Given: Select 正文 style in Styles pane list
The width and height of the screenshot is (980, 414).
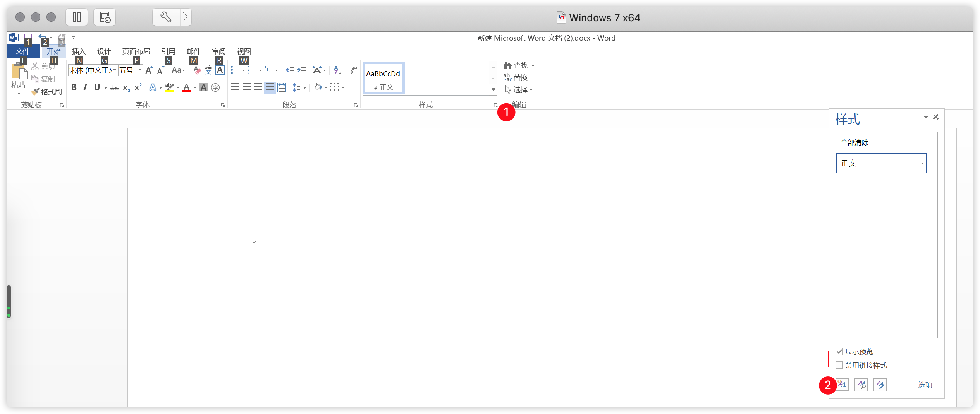Looking at the screenshot, I should click(x=881, y=163).
